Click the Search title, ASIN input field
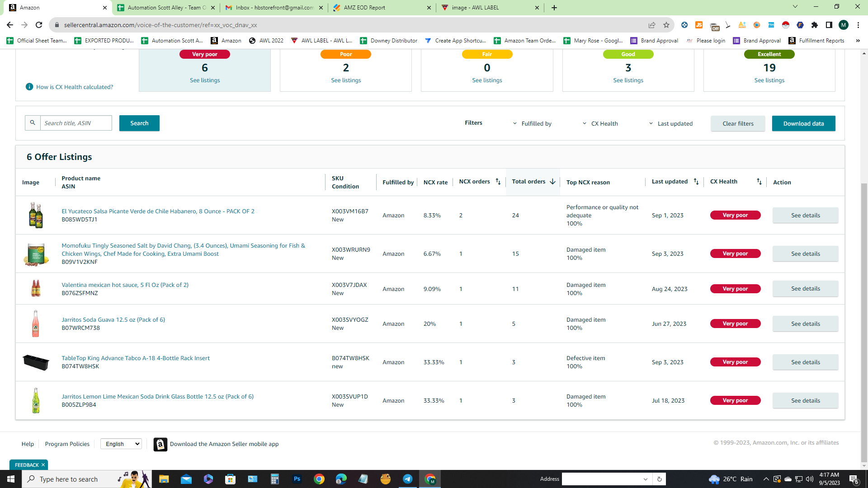The image size is (868, 488). (x=76, y=123)
